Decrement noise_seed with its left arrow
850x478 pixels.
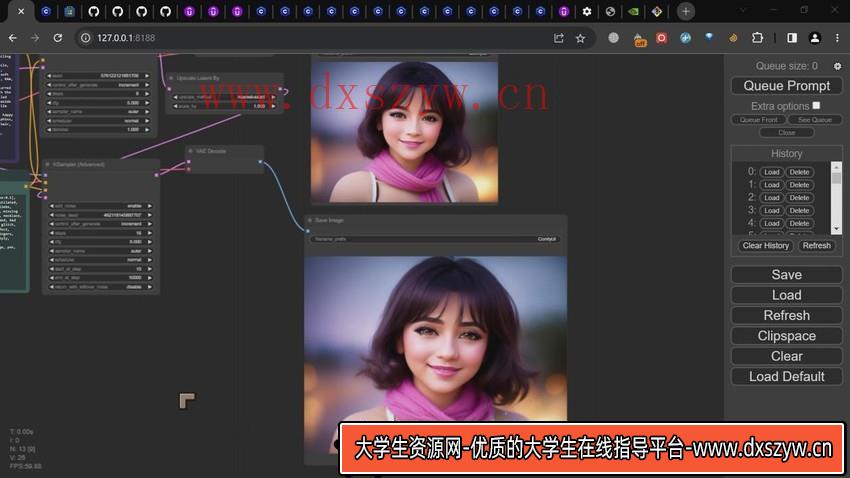pyautogui.click(x=51, y=215)
